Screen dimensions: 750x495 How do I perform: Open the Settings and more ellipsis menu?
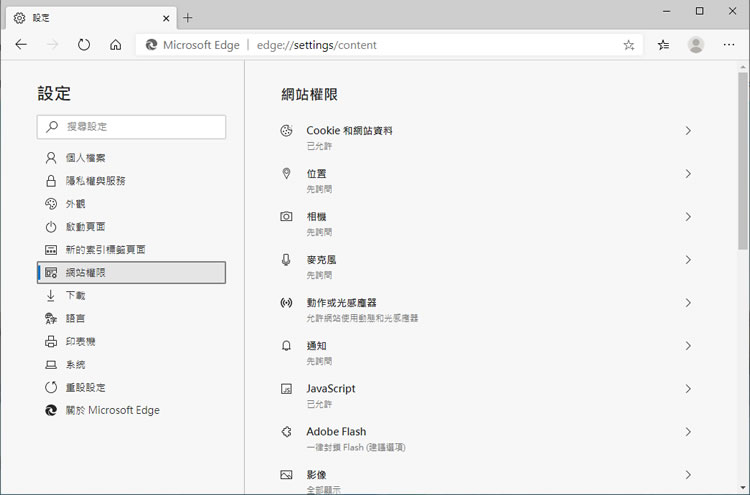[x=729, y=45]
